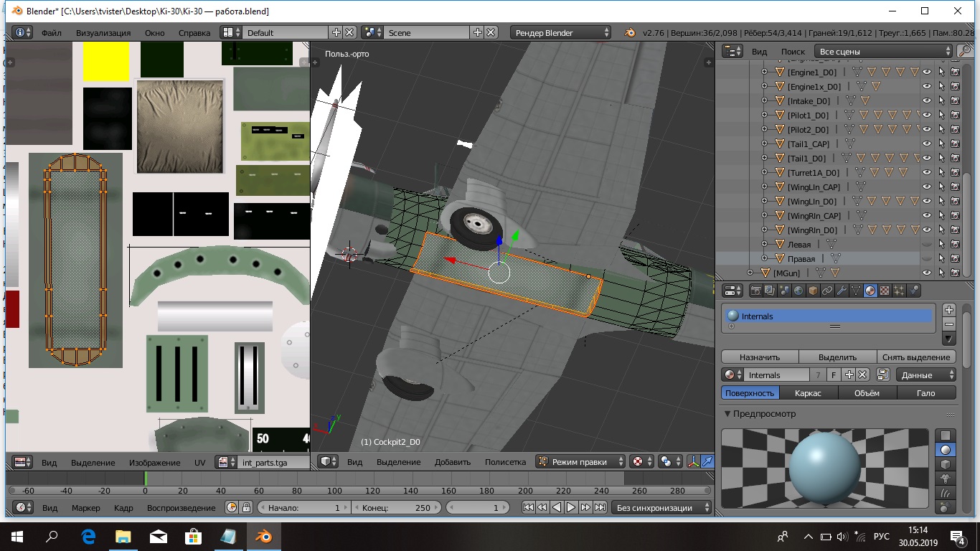Expand the MGun tree item

pyautogui.click(x=750, y=273)
